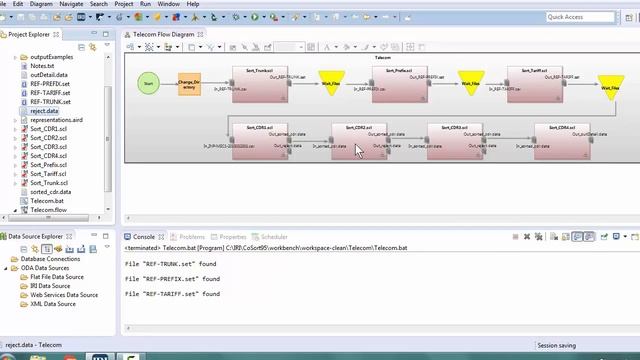The width and height of the screenshot is (640, 360).
Task: Select XML Data Source folder
Action: (53, 304)
